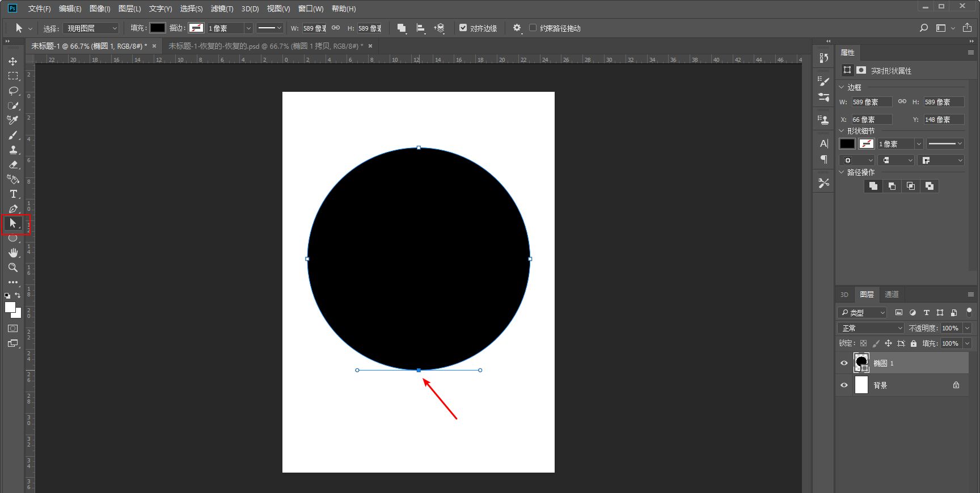
Task: Open the 窗口(W) menu
Action: [x=311, y=8]
